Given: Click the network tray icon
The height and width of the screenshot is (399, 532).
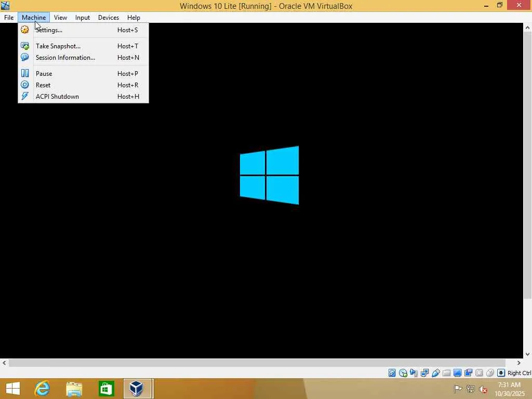Looking at the screenshot, I should click(x=470, y=389).
